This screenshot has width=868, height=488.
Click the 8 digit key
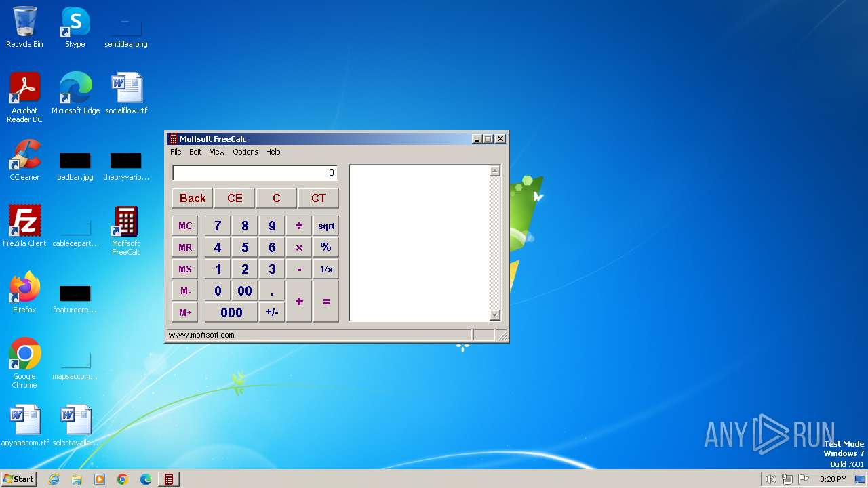[x=245, y=226]
